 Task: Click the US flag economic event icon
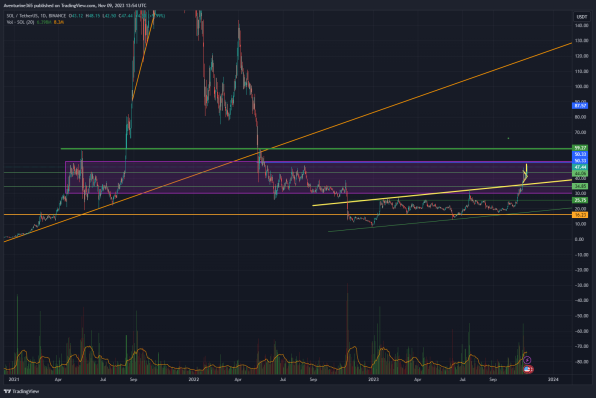[x=528, y=369]
